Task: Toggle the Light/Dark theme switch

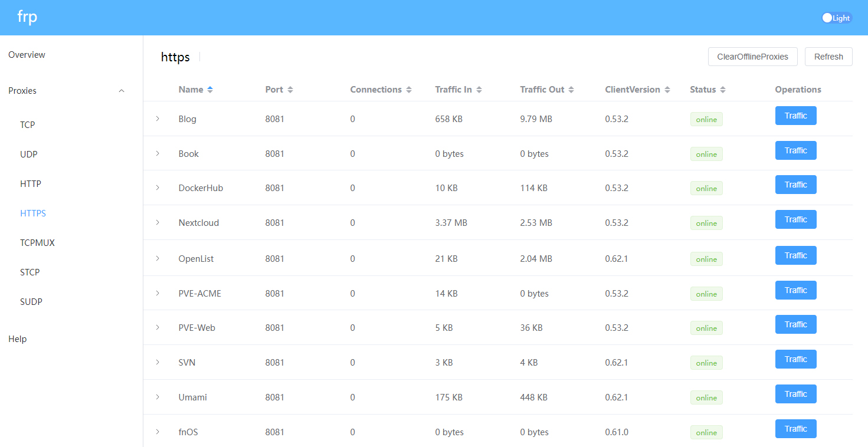Action: click(836, 18)
